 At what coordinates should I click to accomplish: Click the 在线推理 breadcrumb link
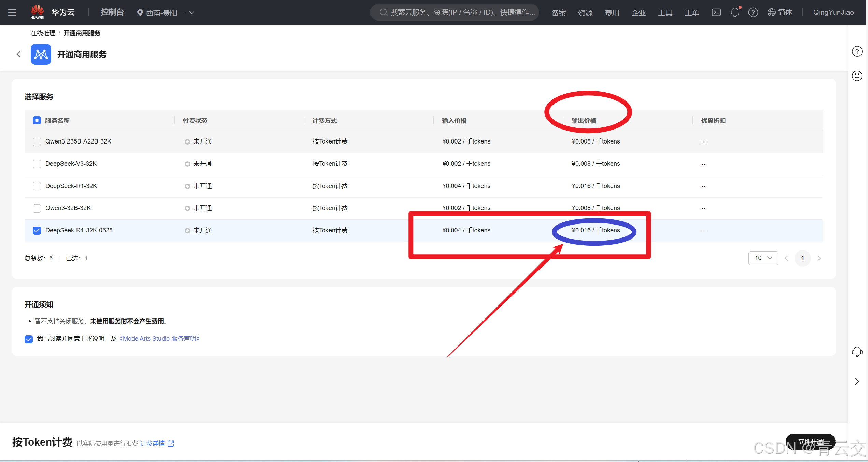(43, 33)
